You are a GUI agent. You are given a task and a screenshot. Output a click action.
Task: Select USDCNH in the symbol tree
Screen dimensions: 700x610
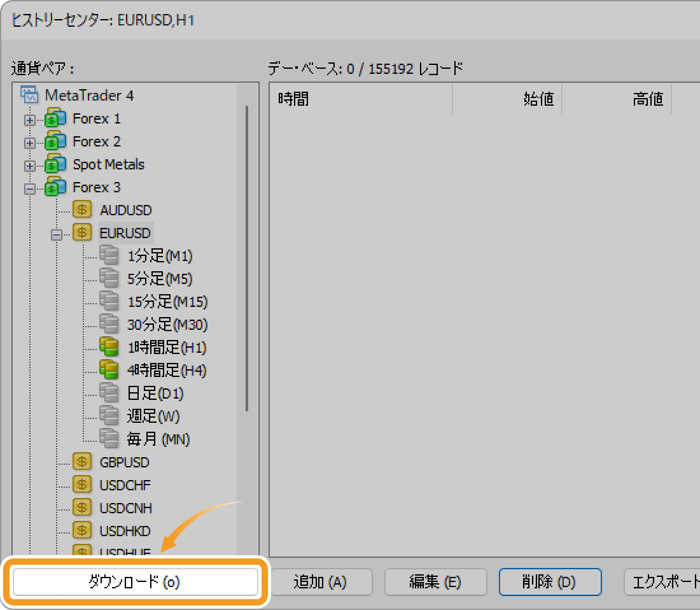coord(126,508)
